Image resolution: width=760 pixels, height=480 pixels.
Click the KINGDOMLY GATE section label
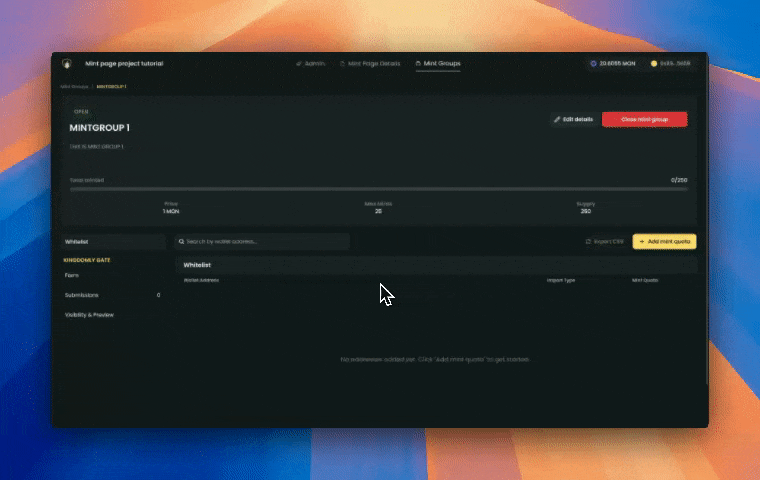pyautogui.click(x=87, y=260)
